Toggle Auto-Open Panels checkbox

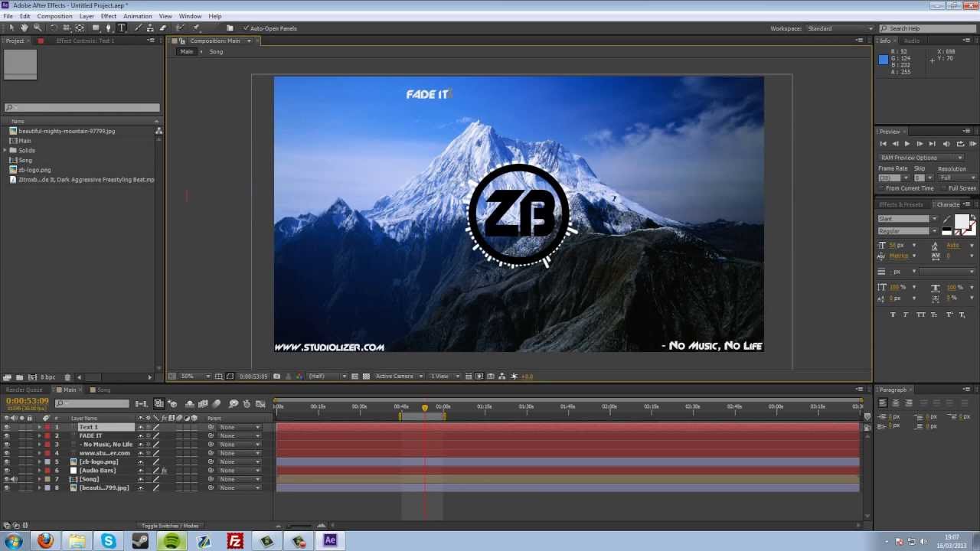[246, 28]
